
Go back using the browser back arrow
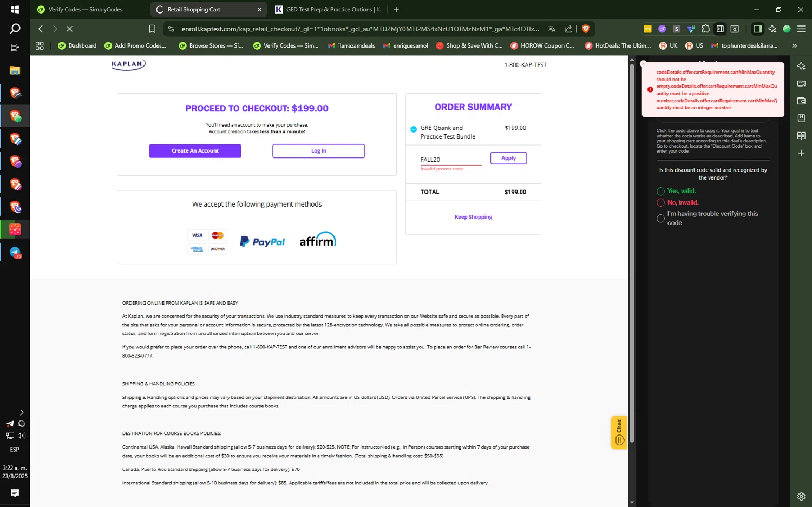[x=41, y=29]
